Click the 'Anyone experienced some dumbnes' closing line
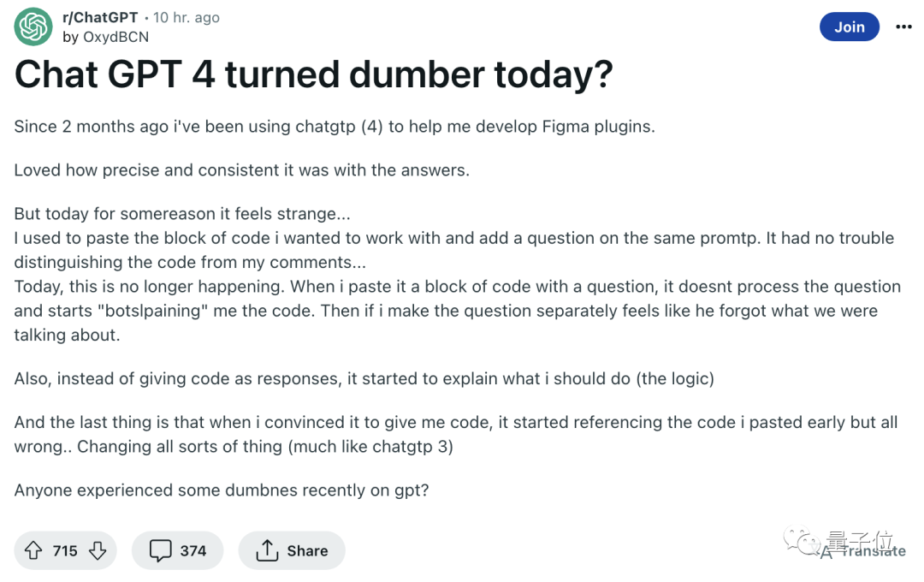924x582 pixels. (x=222, y=490)
